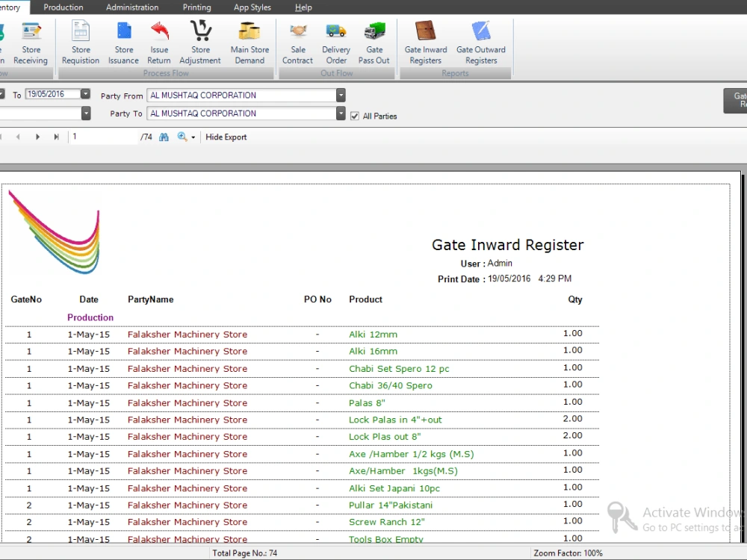The width and height of the screenshot is (747, 560).
Task: Click the Production group heading
Action: pos(90,317)
